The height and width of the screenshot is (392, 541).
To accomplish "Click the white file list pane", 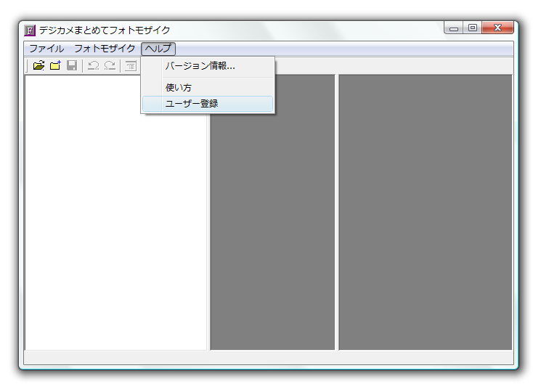I will coord(116,213).
